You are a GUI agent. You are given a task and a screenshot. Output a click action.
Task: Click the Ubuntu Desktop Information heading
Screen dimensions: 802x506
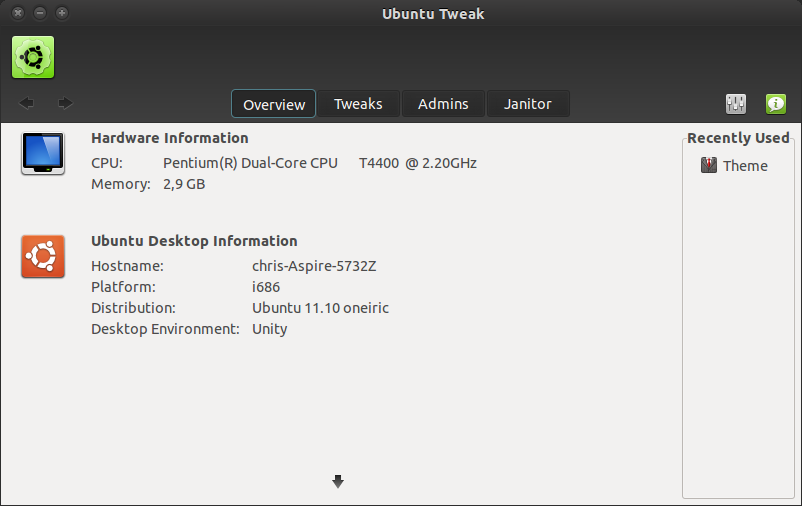pos(194,241)
